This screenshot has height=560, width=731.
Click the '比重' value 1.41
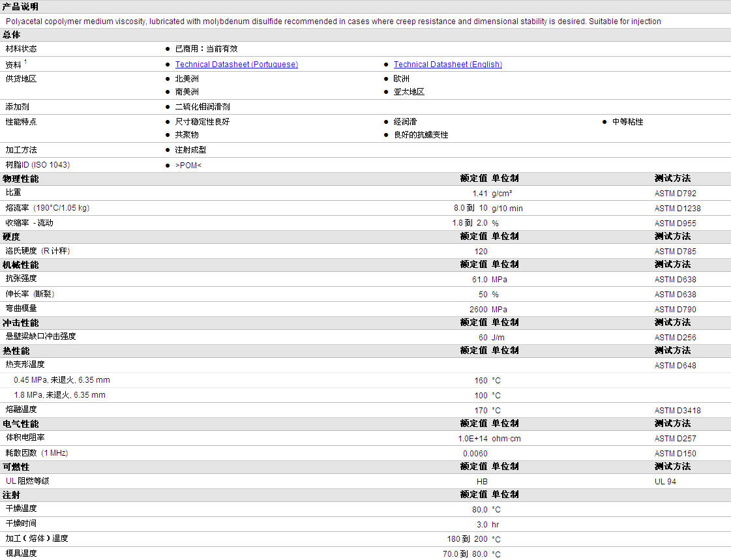[x=480, y=194]
